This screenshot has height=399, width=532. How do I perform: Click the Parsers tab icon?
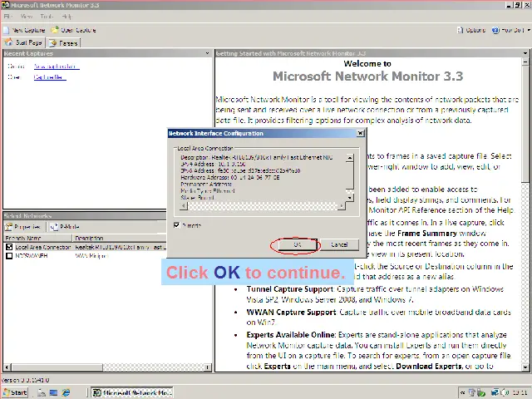[x=52, y=43]
